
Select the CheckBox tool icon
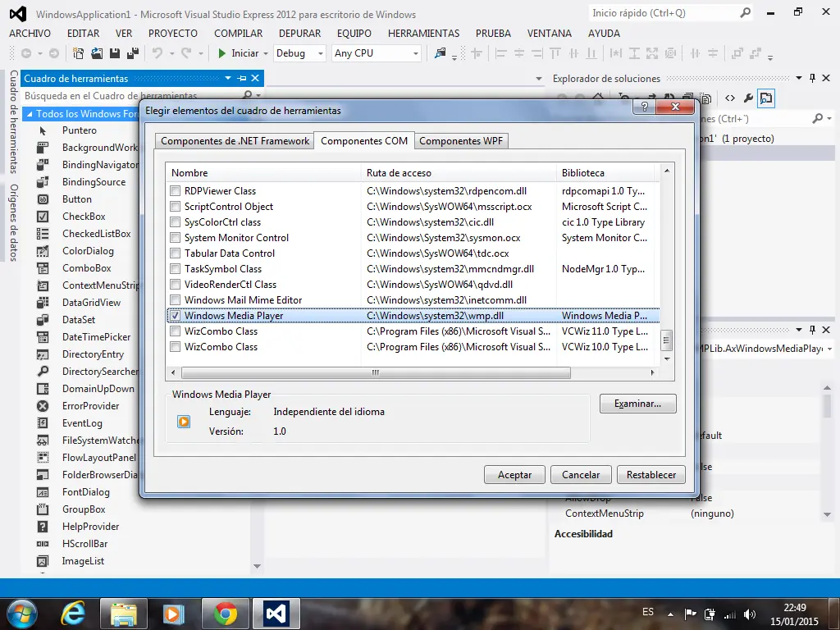(43, 217)
